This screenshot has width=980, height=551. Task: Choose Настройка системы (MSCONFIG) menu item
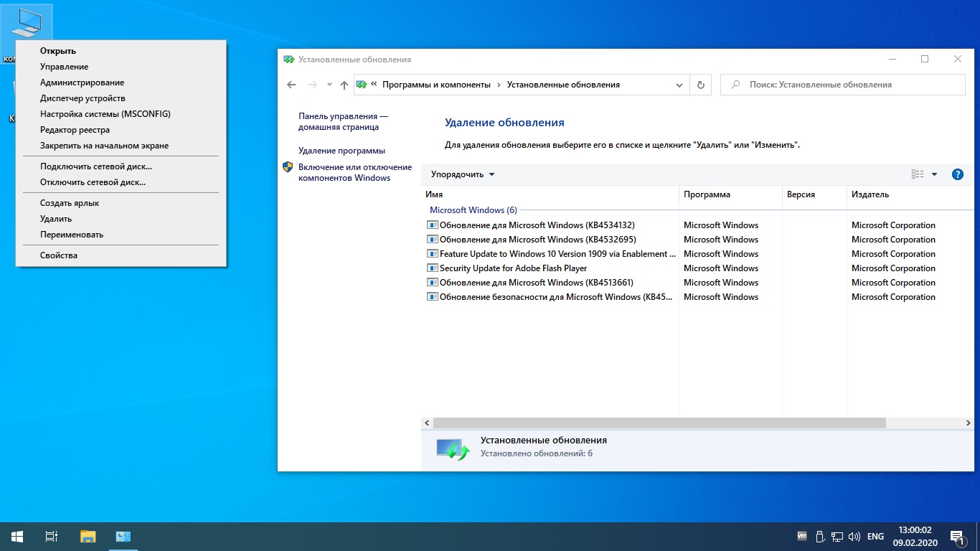coord(121,114)
